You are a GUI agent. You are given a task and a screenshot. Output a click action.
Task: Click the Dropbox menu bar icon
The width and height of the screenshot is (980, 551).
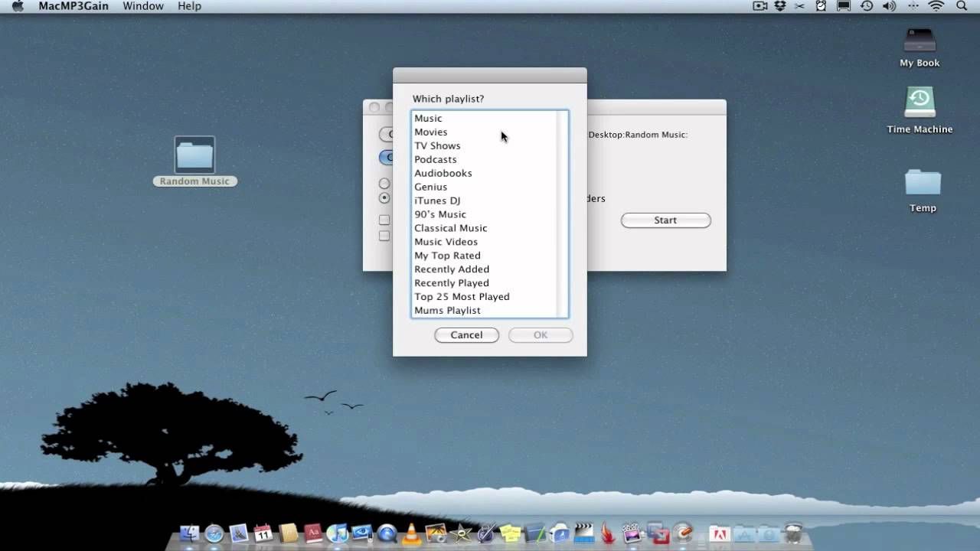tap(780, 6)
